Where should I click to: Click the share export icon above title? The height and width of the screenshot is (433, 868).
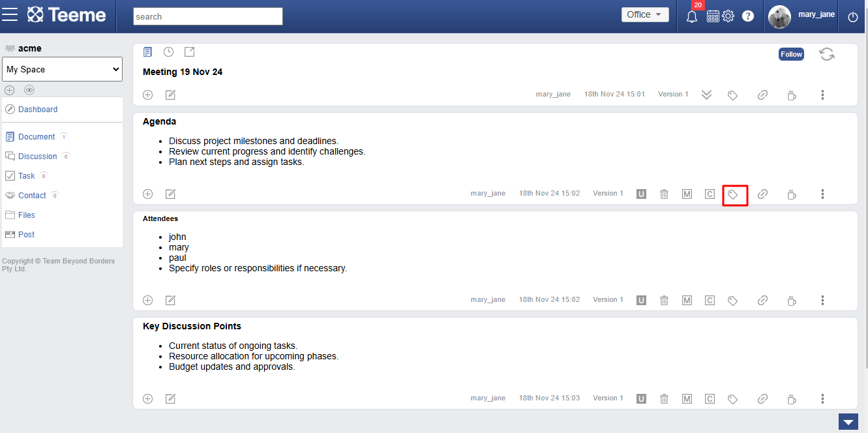pos(189,52)
